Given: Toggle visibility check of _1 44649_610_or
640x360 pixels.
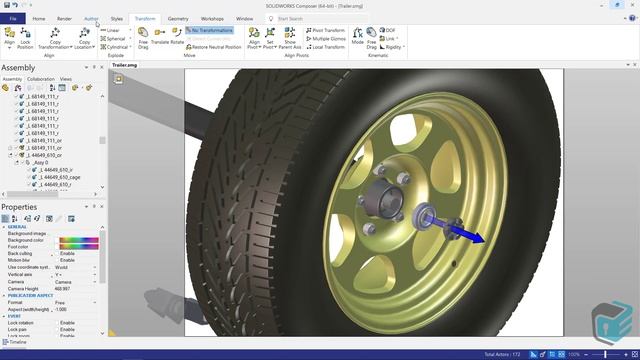Looking at the screenshot, I should pos(16,156).
